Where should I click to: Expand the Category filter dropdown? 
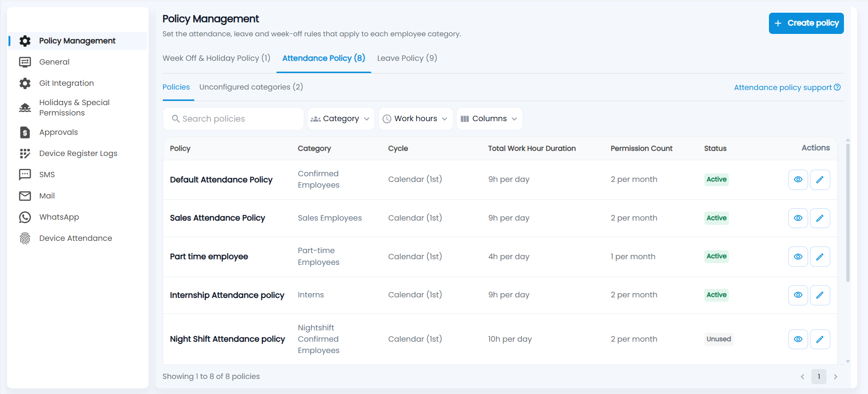point(341,119)
